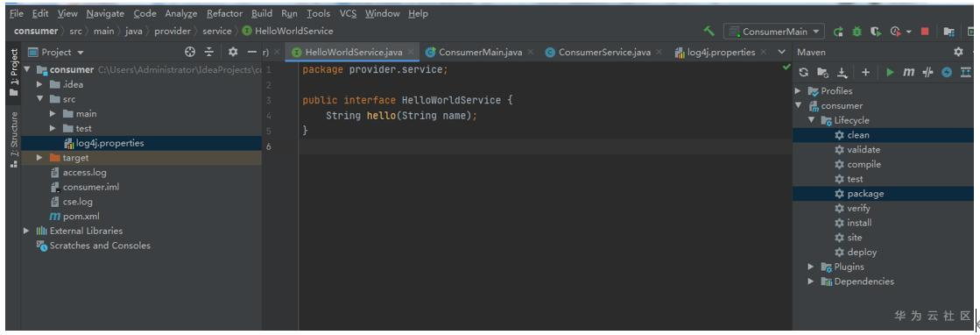The height and width of the screenshot is (335, 980).
Task: Open the VCS menu
Action: pyautogui.click(x=349, y=13)
